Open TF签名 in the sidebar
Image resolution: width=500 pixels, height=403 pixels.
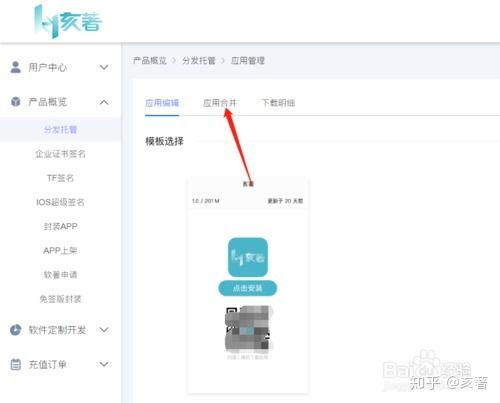[x=60, y=178]
